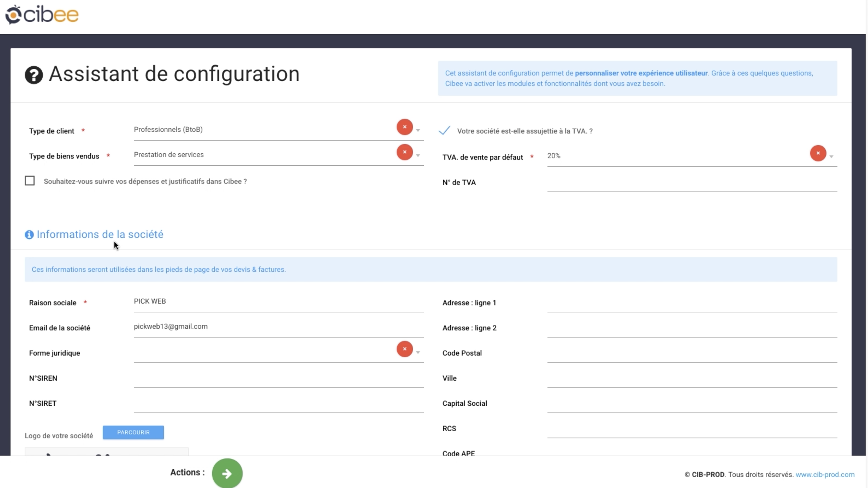Open the www.cib-prod.com link
This screenshot has height=488, width=868.
click(x=825, y=475)
